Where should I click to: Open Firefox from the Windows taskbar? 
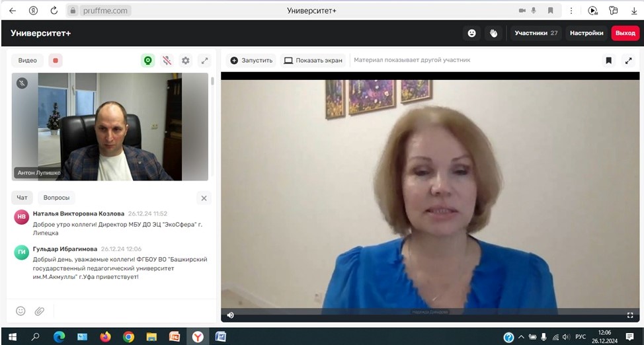(x=105, y=337)
